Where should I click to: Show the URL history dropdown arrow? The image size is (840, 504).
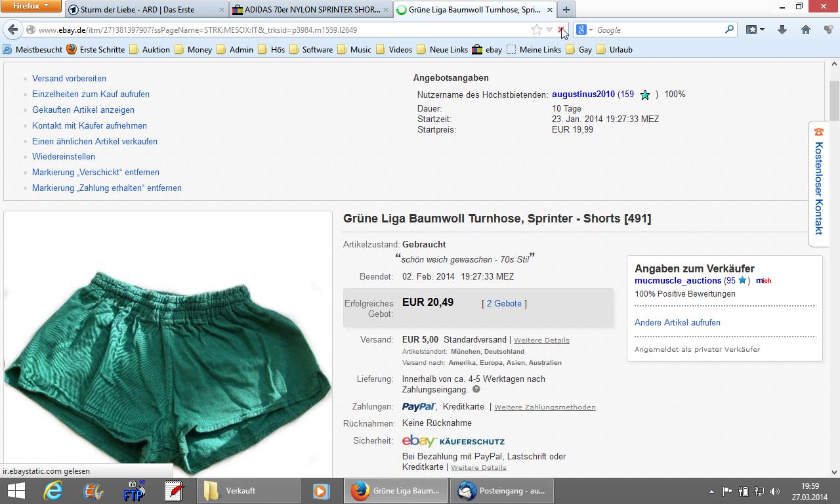pos(549,30)
